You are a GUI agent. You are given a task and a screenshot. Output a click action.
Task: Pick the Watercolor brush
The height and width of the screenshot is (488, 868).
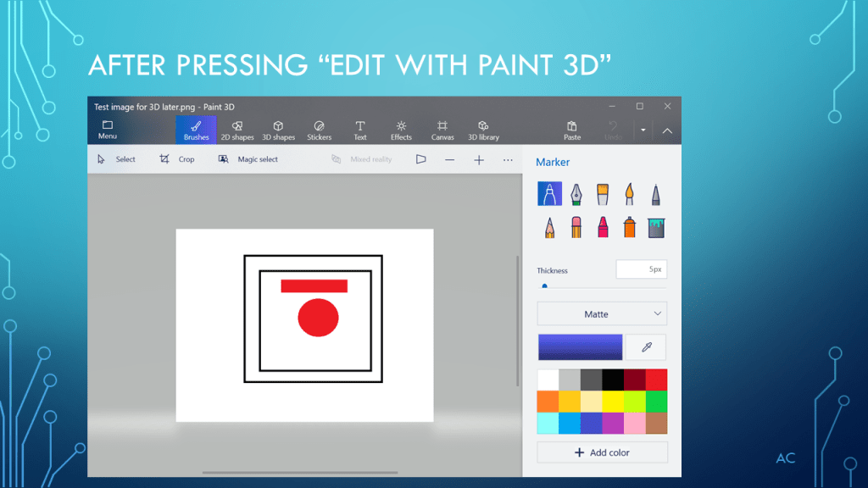click(629, 194)
